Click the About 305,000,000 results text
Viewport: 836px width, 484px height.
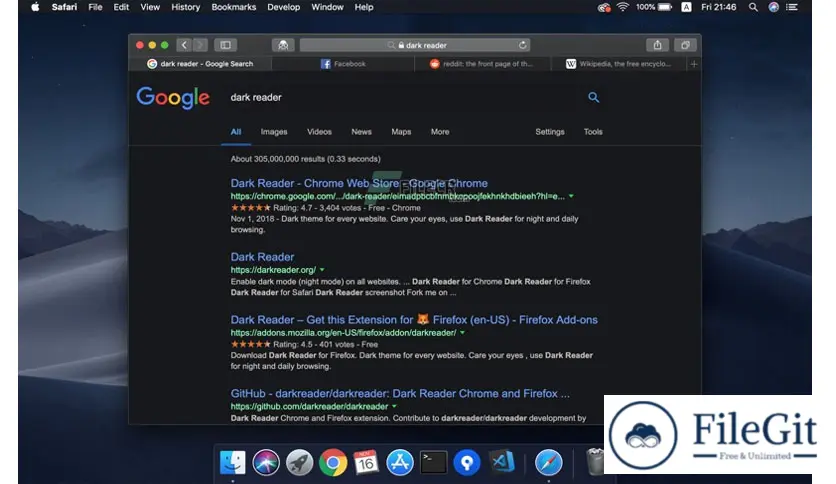point(306,159)
